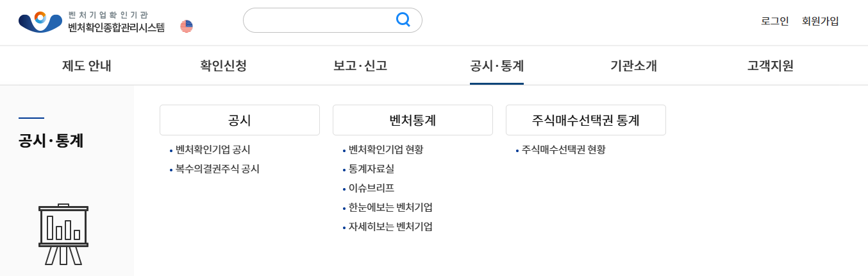The height and width of the screenshot is (276, 868).
Task: Select the 보고·신고 menu item
Action: (x=360, y=65)
